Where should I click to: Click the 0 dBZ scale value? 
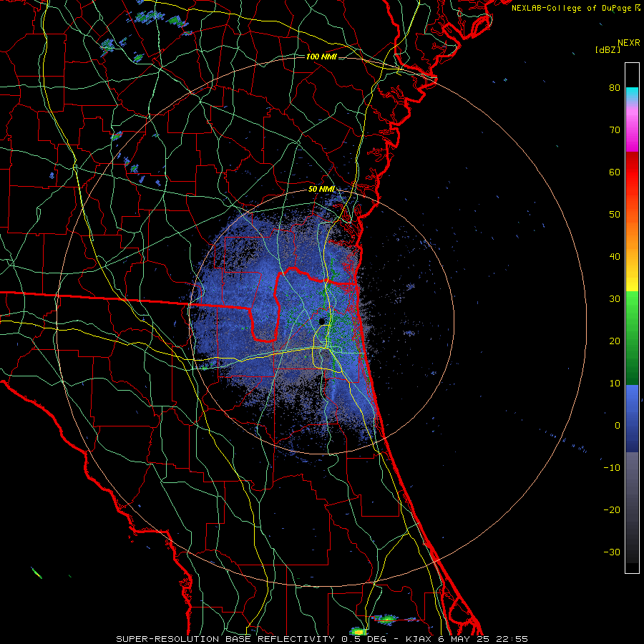click(618, 426)
